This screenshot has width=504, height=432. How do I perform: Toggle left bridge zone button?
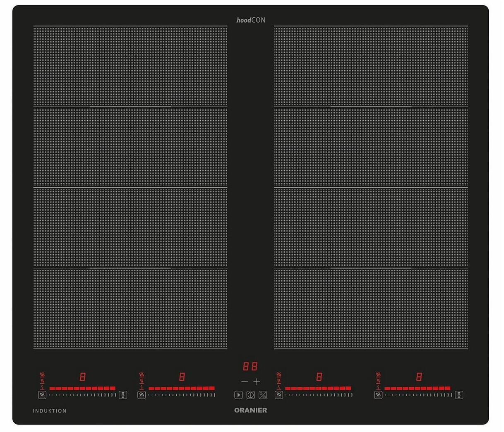coord(123,395)
